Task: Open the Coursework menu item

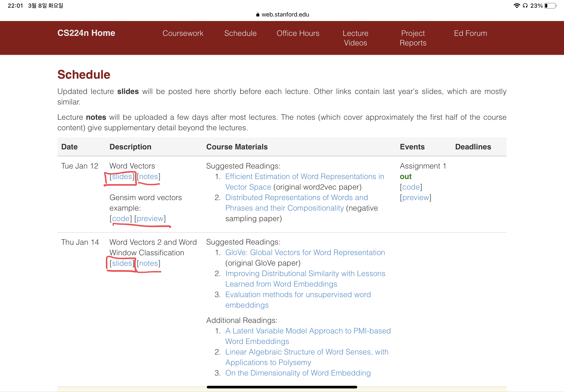Action: (x=183, y=33)
